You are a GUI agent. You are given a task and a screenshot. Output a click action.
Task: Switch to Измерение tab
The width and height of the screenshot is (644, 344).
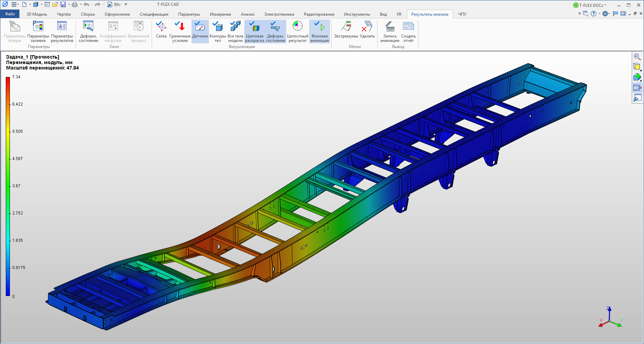[x=220, y=14]
